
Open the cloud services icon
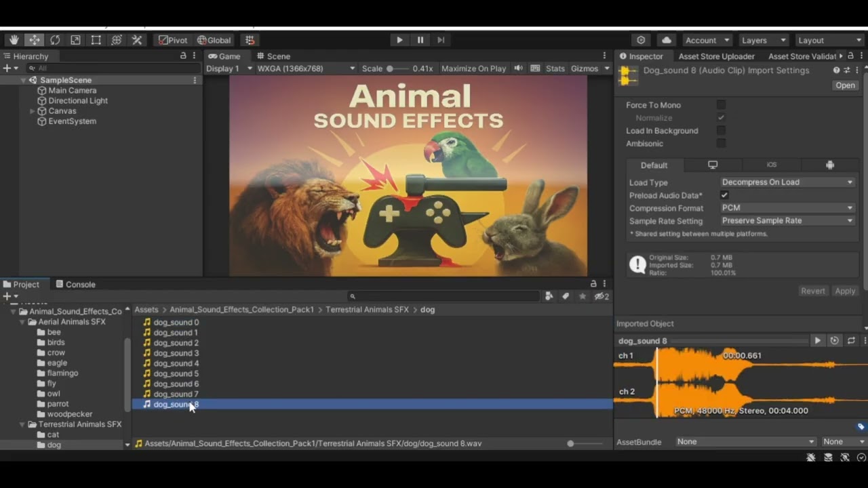pos(667,40)
